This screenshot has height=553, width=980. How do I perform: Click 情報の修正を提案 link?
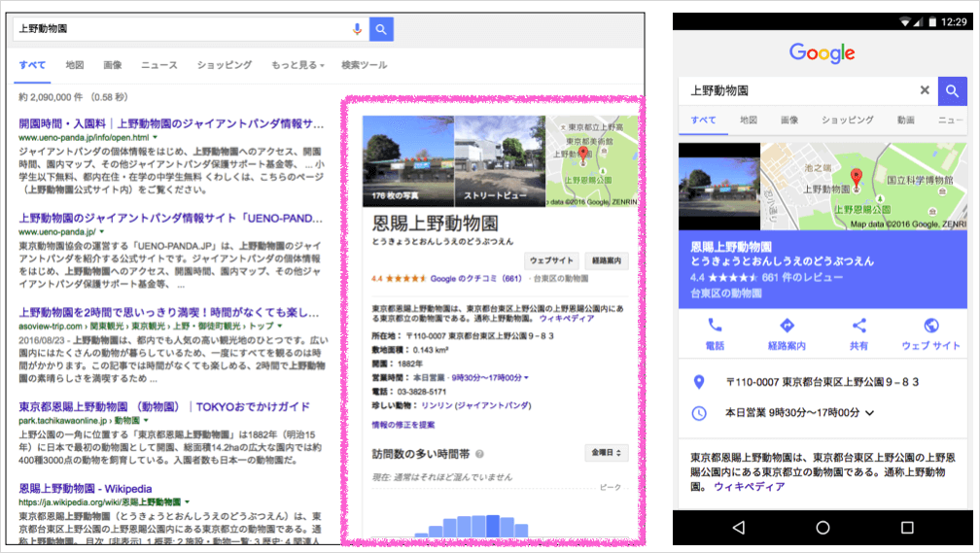tap(403, 425)
